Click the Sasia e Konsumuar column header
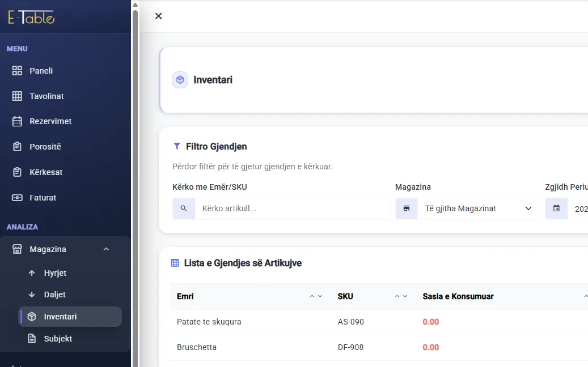The width and height of the screenshot is (588, 367). (x=458, y=296)
